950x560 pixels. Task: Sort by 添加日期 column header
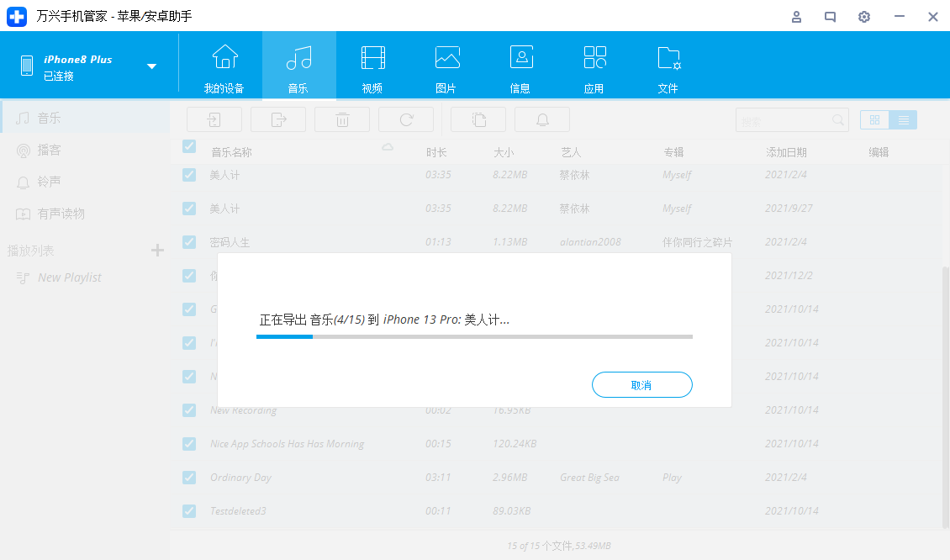(786, 152)
